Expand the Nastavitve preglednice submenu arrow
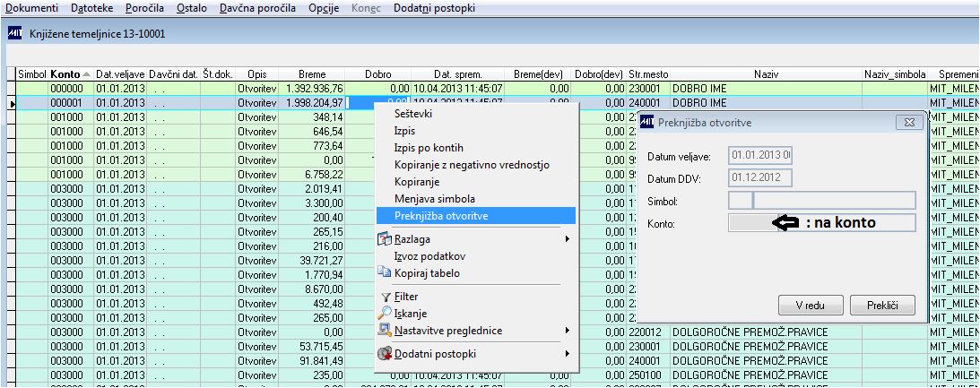This screenshot has width=980, height=388. (x=568, y=331)
